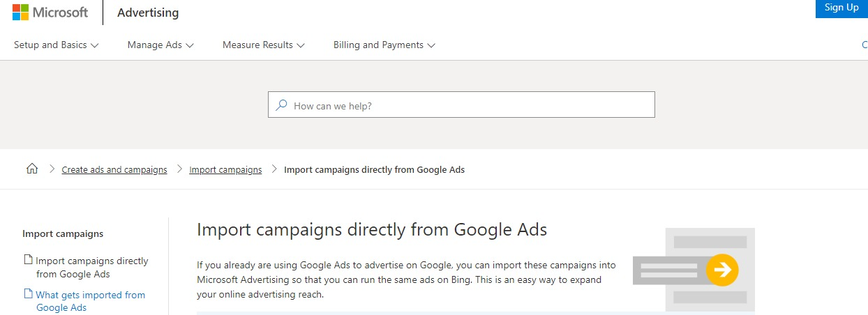Open the Manage Ads dropdown

(x=160, y=45)
